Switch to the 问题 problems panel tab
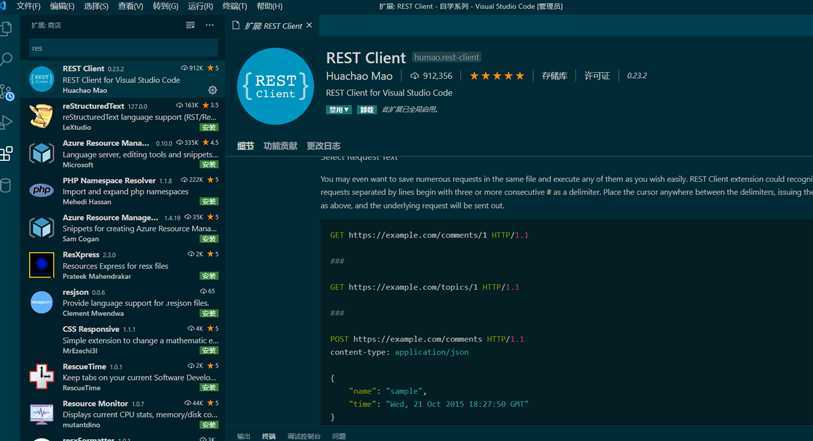 [339, 436]
